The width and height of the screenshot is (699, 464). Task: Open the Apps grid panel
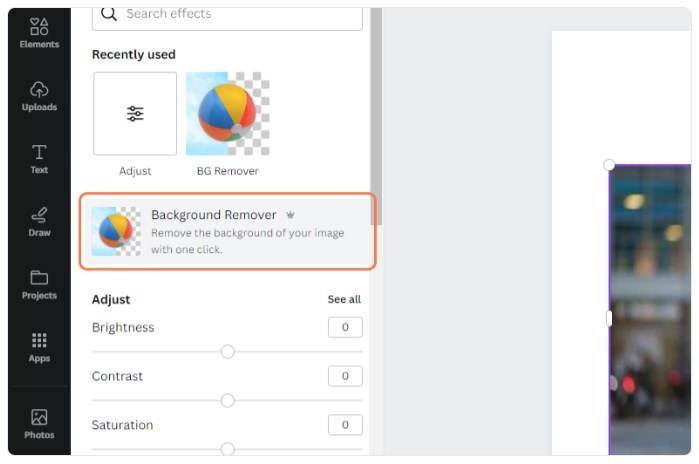pyautogui.click(x=39, y=347)
